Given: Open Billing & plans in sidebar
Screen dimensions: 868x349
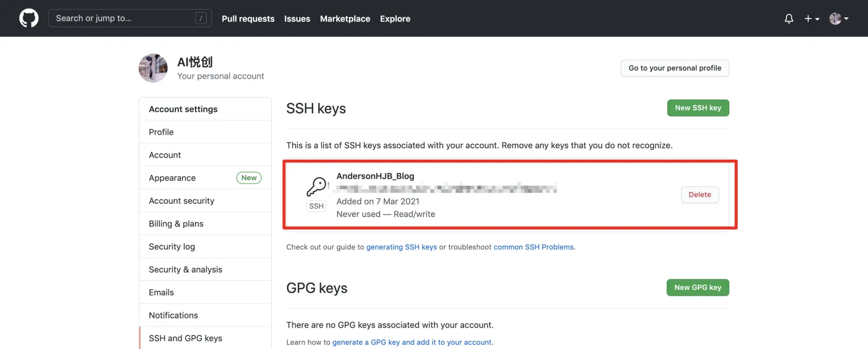Looking at the screenshot, I should (x=205, y=223).
